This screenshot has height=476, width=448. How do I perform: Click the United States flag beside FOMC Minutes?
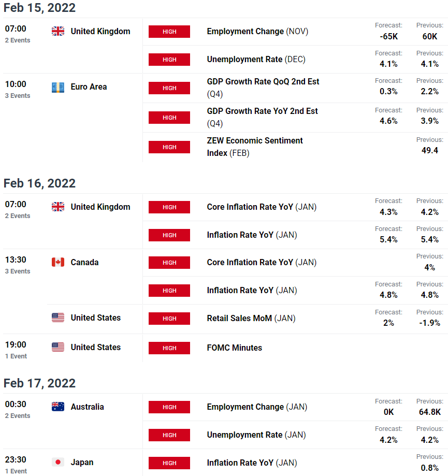point(57,347)
